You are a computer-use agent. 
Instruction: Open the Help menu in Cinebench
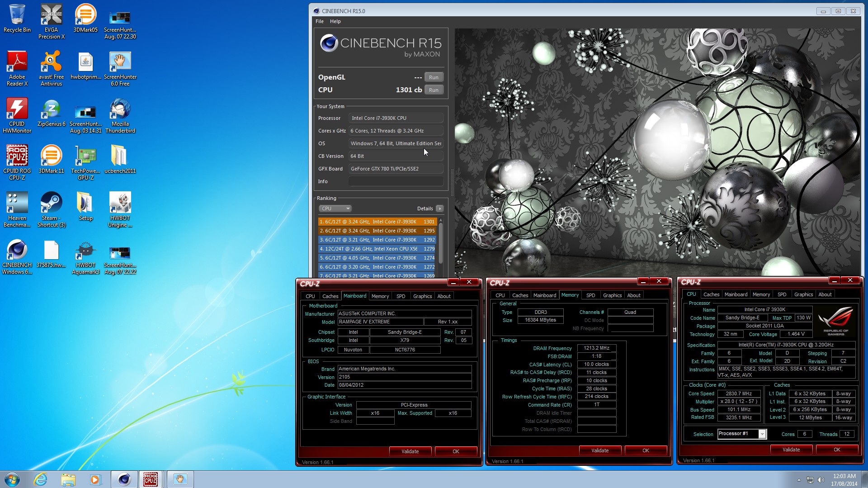[x=335, y=21]
